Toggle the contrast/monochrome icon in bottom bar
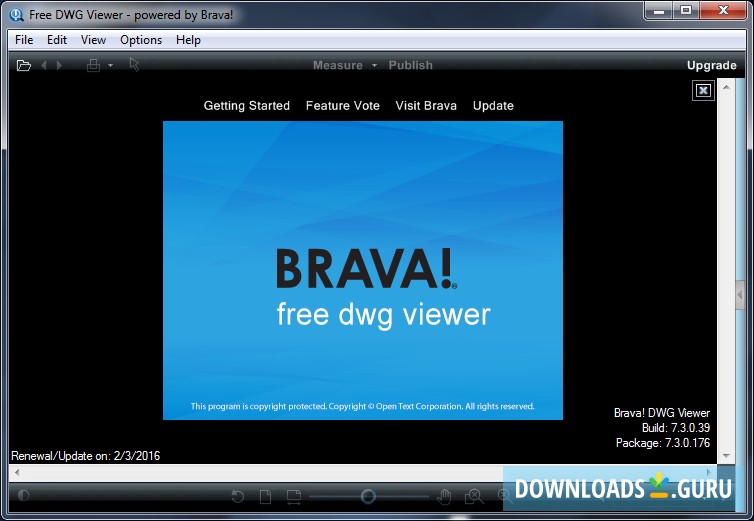The height and width of the screenshot is (521, 754). [x=24, y=496]
